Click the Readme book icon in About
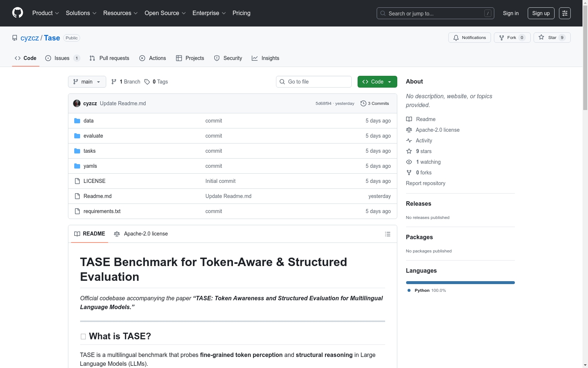This screenshot has width=588, height=368. [x=409, y=119]
